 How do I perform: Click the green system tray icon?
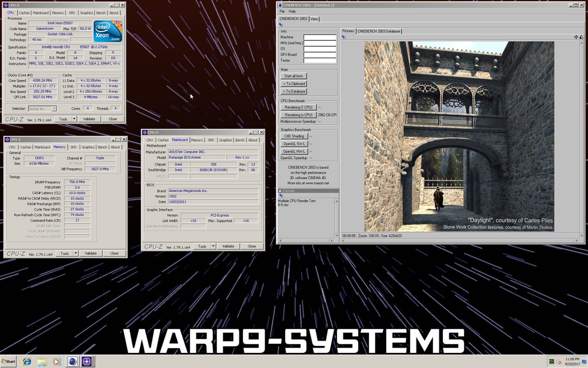(x=551, y=362)
